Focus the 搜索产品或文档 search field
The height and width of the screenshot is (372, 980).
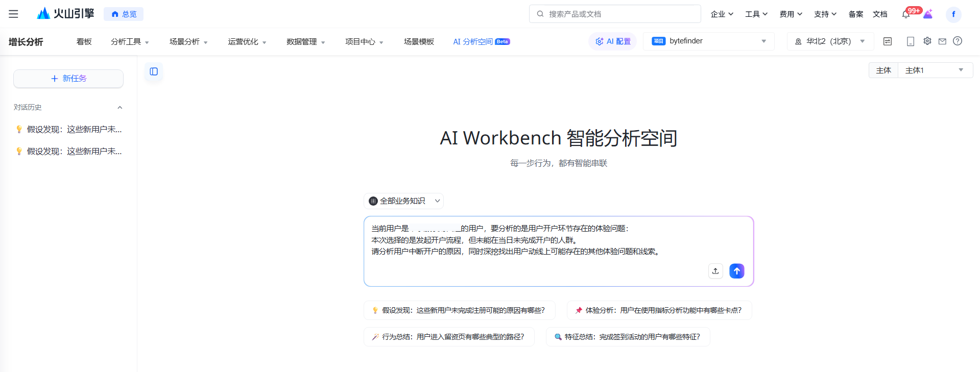click(x=615, y=14)
